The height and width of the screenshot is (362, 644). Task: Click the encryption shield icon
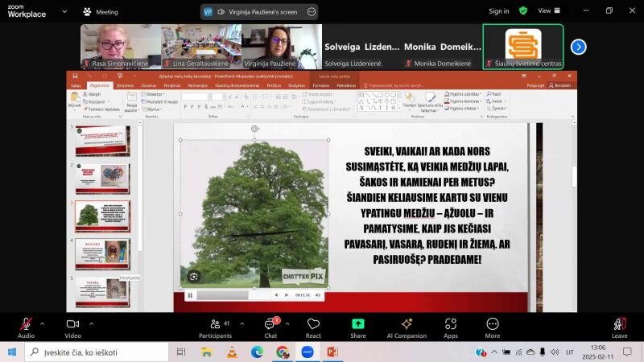pyautogui.click(x=523, y=11)
